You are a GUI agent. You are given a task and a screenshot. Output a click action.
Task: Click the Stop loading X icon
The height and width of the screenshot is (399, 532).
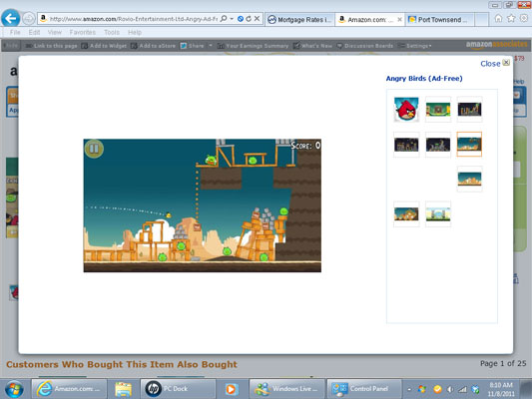(x=258, y=19)
